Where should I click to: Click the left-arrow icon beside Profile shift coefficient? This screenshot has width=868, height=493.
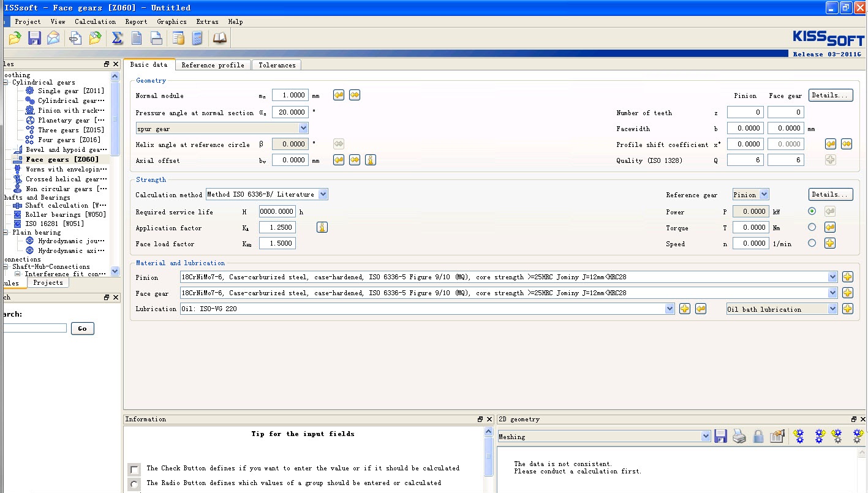pyautogui.click(x=831, y=144)
